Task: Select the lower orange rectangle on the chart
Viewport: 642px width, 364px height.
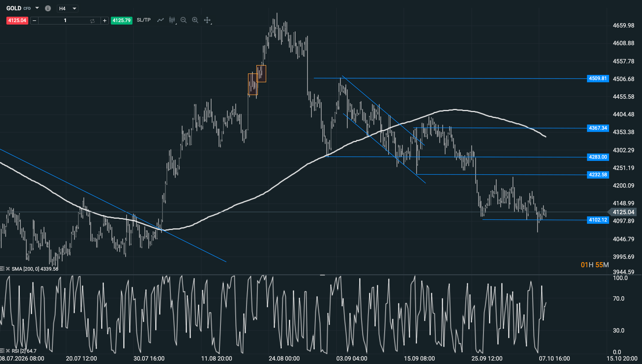Action: 253,84
